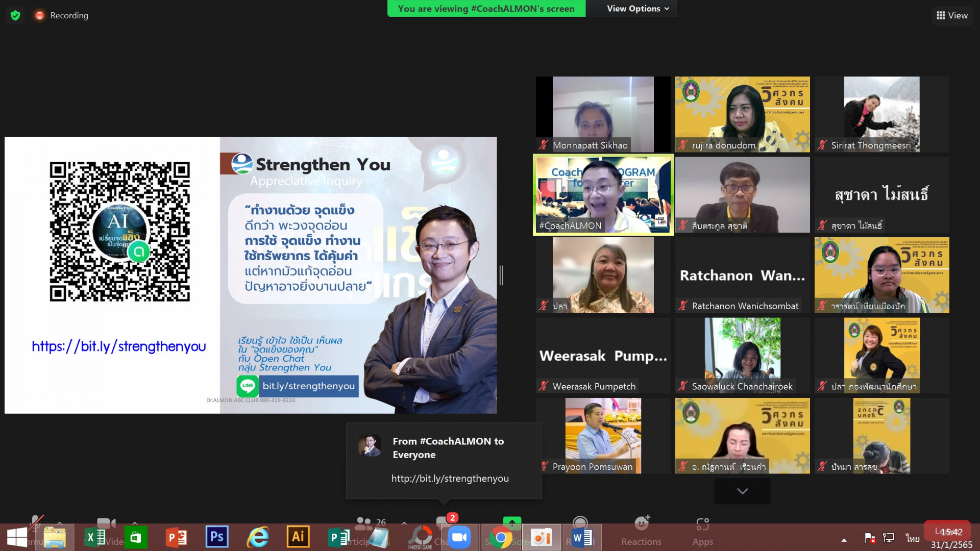980x551 pixels.
Task: Select Prayoon Pomsuwan's video tile
Action: [603, 436]
